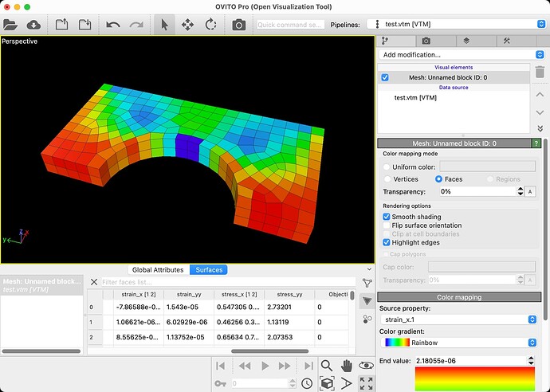Delete the selected pipeline item with the trash icon
Image resolution: width=550 pixels, height=392 pixels.
click(540, 72)
